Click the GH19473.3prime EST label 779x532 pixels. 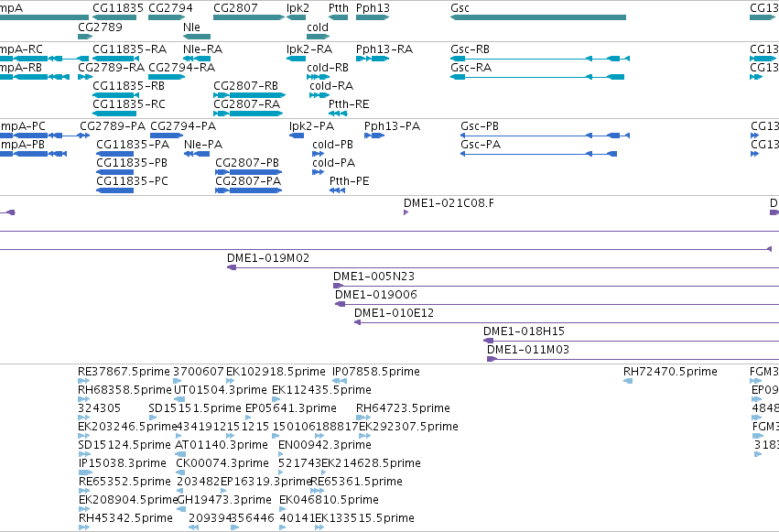tap(224, 500)
